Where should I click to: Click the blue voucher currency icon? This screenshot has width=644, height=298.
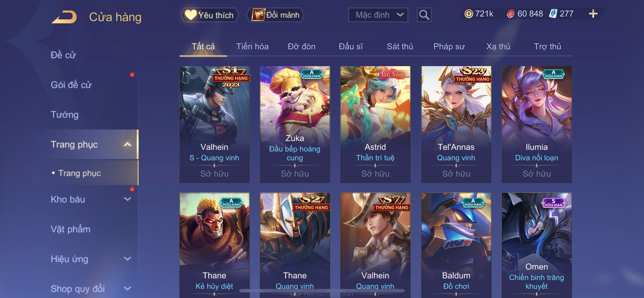553,13
